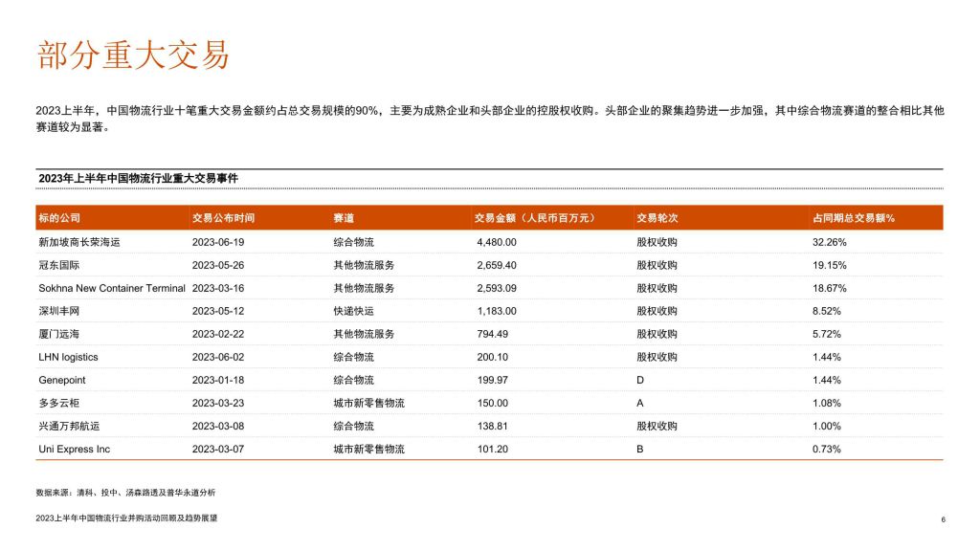The image size is (980, 551).
Task: Click column header 占同期总交易额%
Action: [853, 218]
